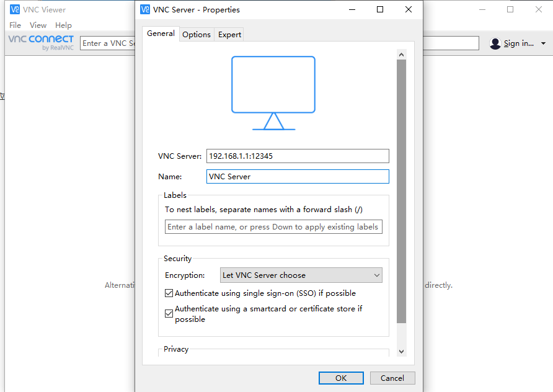Switch to the Options tab
The width and height of the screenshot is (553, 392).
point(197,35)
